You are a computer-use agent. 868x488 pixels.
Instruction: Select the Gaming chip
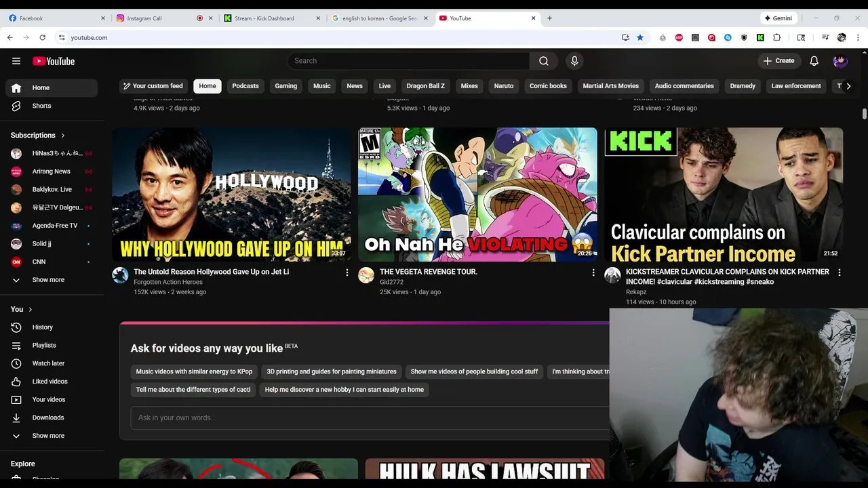coord(285,86)
